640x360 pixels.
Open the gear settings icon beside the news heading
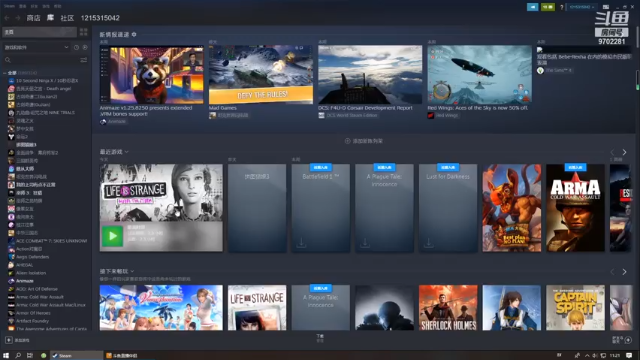point(134,35)
